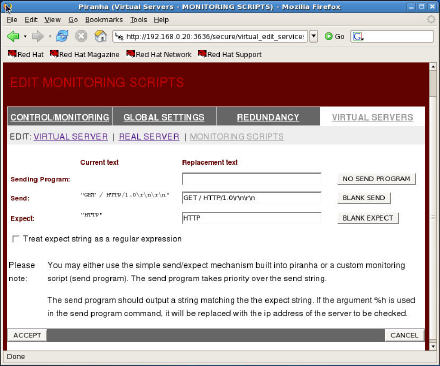Click the grey Forward arrow
The width and height of the screenshot is (440, 366).
(x=37, y=36)
